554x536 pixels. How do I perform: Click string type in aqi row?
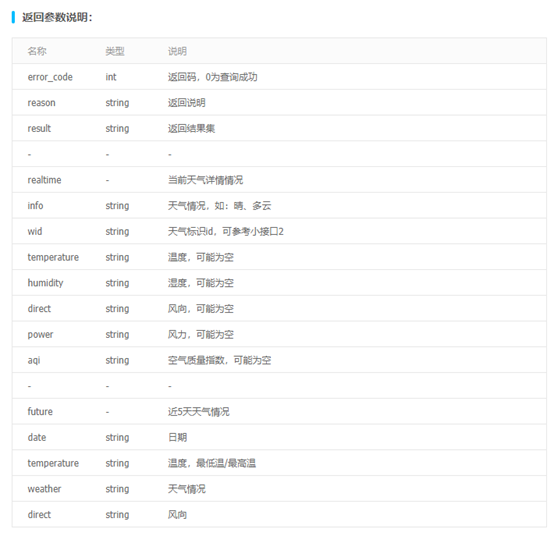click(x=117, y=361)
